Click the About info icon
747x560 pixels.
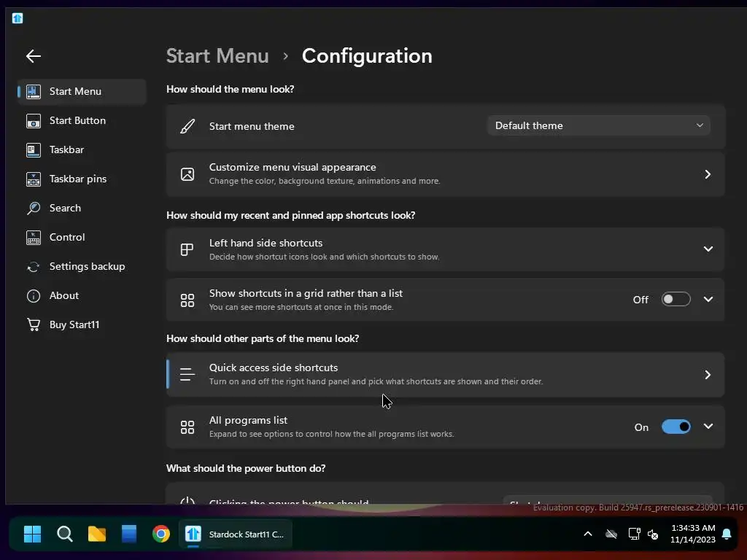click(x=34, y=296)
